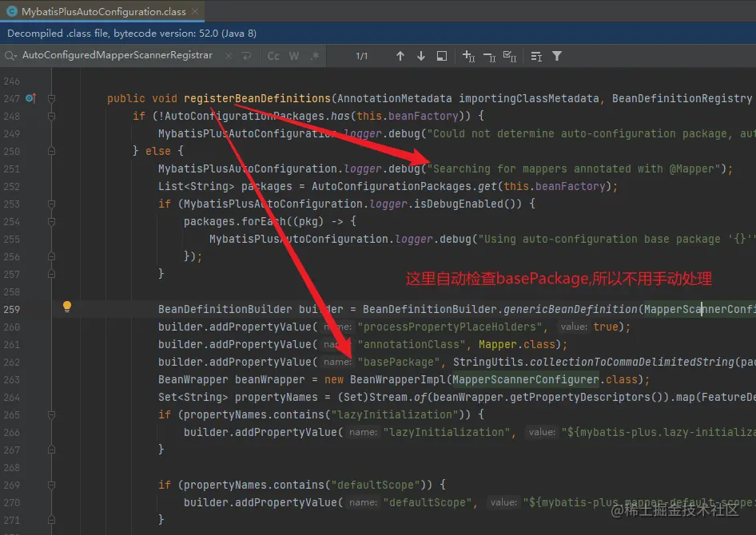Open search results in Find window
Viewport: 756px width, 535px height.
coord(442,56)
